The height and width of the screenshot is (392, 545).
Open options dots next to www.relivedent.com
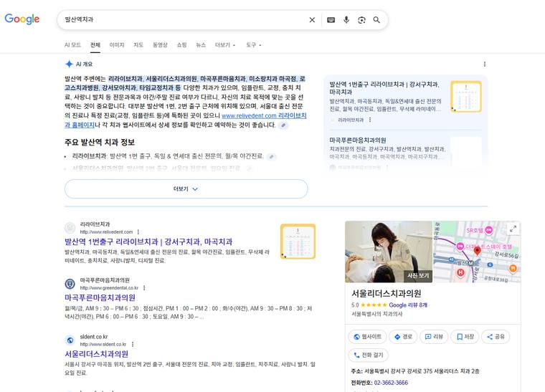tap(138, 232)
